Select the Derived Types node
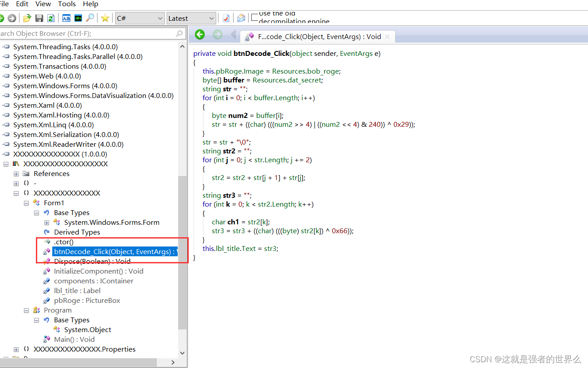 click(77, 232)
